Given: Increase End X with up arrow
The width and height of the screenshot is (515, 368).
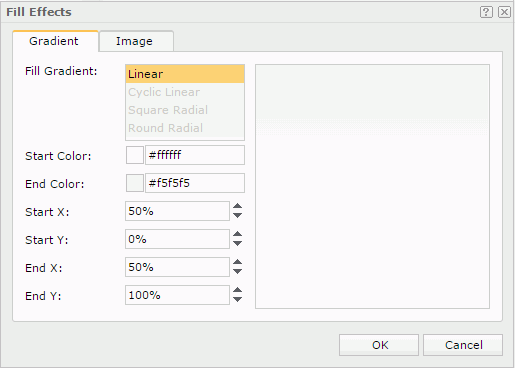Looking at the screenshot, I should (237, 262).
